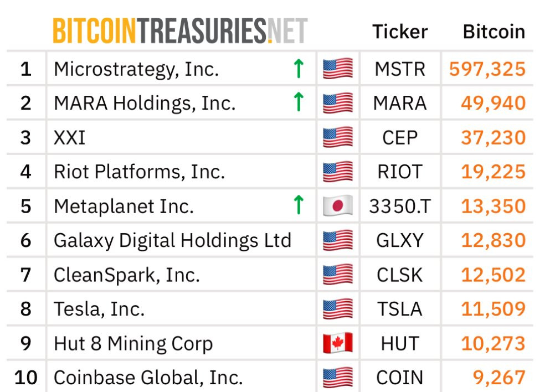555x392 pixels.
Task: Click the Canada flag for Hut 8
Action: [338, 343]
